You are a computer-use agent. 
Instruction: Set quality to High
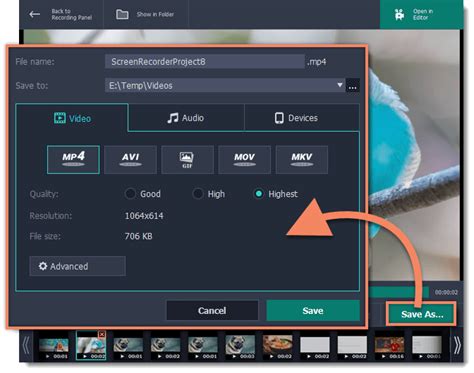[x=198, y=194]
